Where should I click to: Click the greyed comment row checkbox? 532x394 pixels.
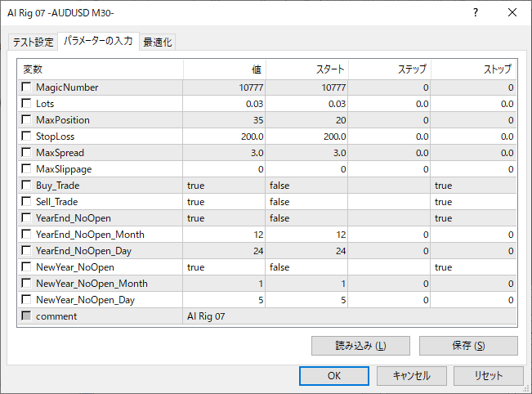click(26, 316)
